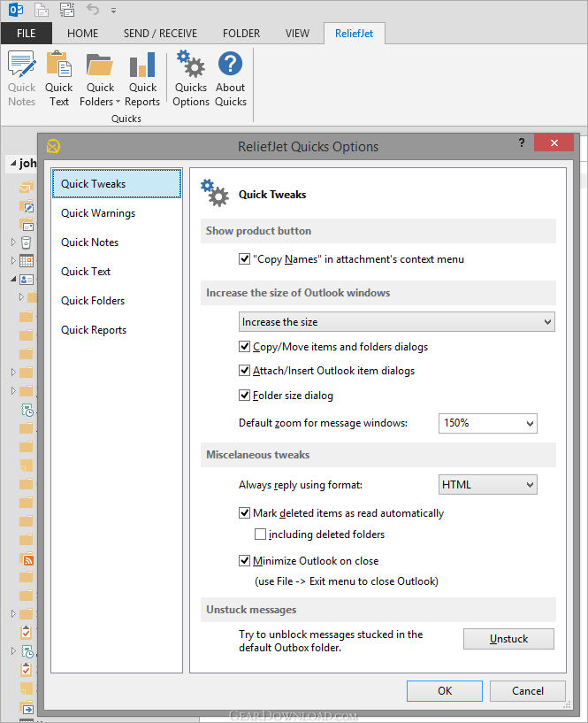Click the ReliefJet envelope icon in dialog title
This screenshot has height=723, width=588.
pos(53,146)
